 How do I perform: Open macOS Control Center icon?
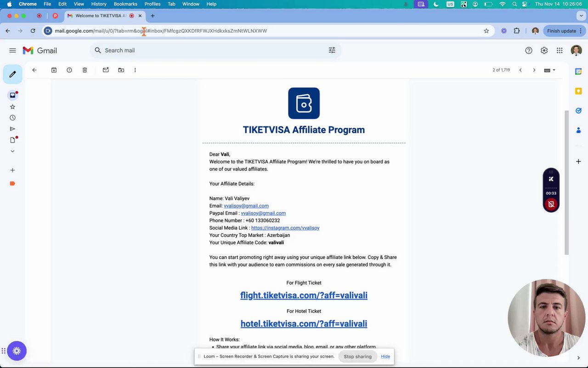525,4
